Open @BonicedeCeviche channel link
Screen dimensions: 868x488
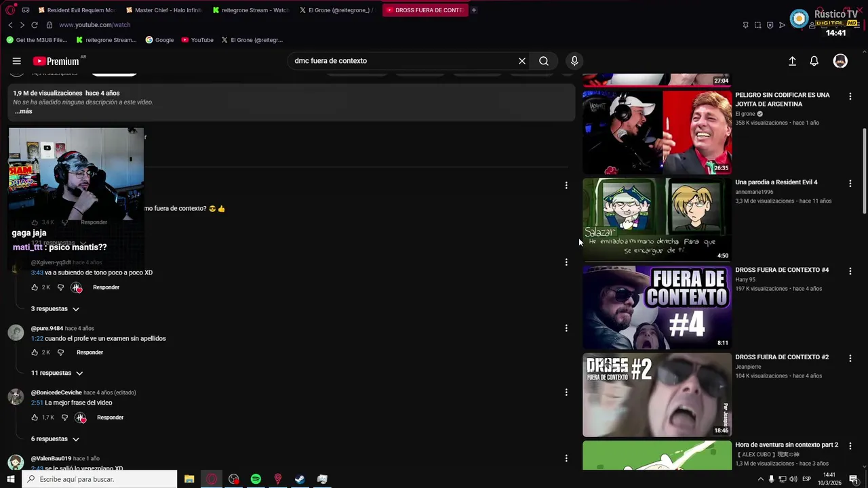pos(56,392)
